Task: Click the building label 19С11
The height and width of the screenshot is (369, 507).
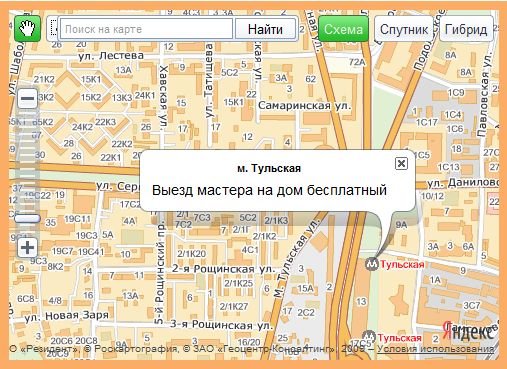Action: (77, 219)
